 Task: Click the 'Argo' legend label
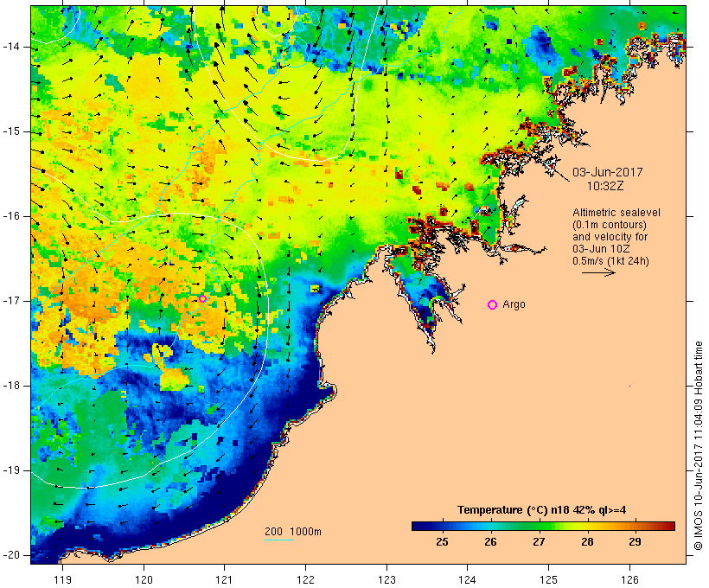pyautogui.click(x=514, y=304)
